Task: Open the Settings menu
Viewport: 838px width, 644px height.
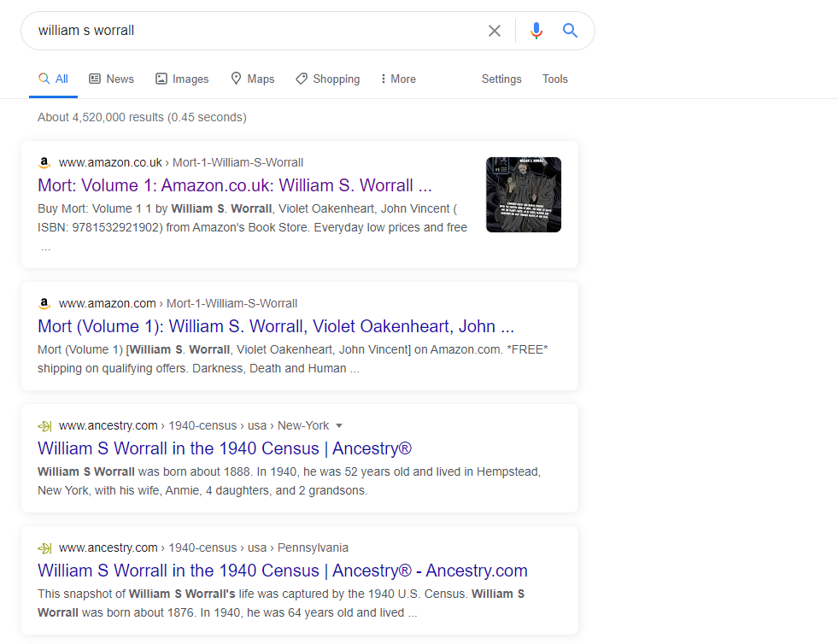Action: 501,79
